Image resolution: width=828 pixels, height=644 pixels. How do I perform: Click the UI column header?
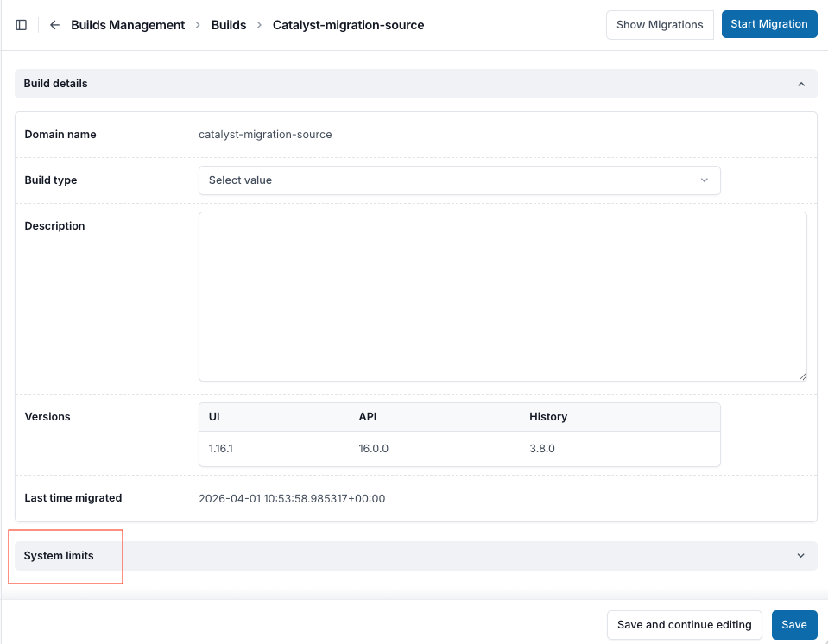[x=214, y=416]
